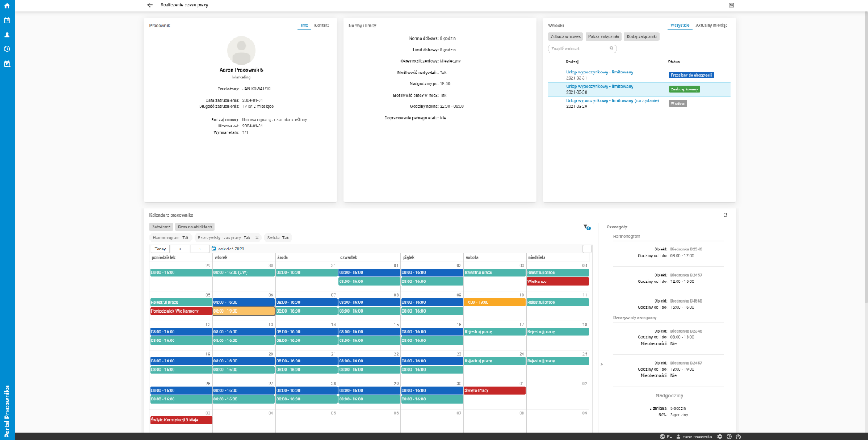Click Rejestruj pracę on Saturday 03
The width and height of the screenshot is (868, 440).
(x=495, y=272)
